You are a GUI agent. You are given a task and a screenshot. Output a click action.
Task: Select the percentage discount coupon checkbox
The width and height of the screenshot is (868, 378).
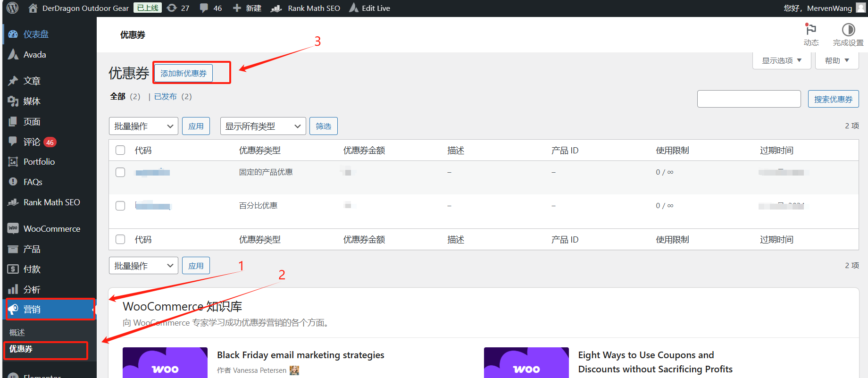[x=120, y=206]
